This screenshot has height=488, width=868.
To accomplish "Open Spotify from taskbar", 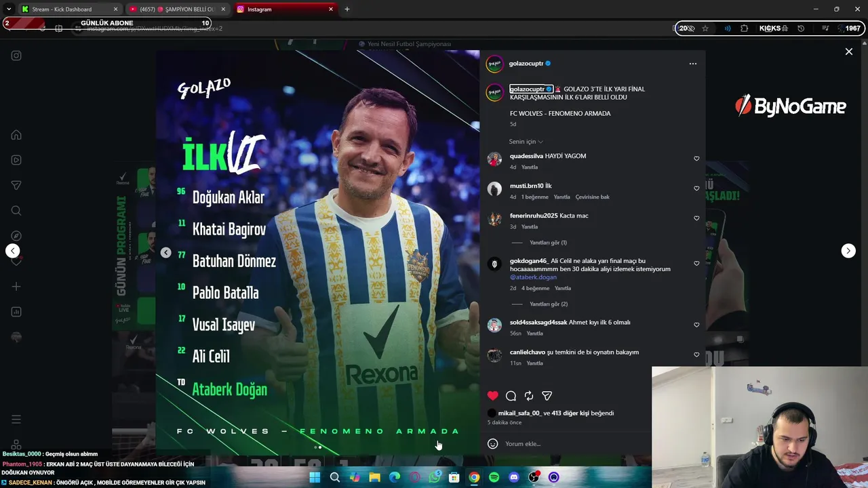I will pos(494,477).
